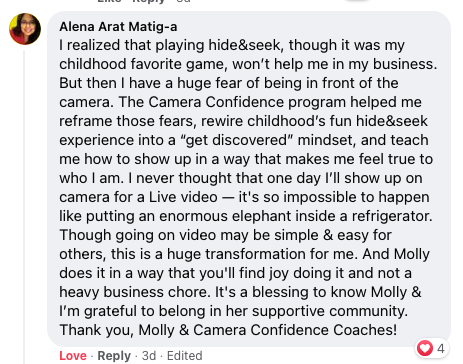
Task: Click the red heart reaction icon
Action: click(425, 348)
